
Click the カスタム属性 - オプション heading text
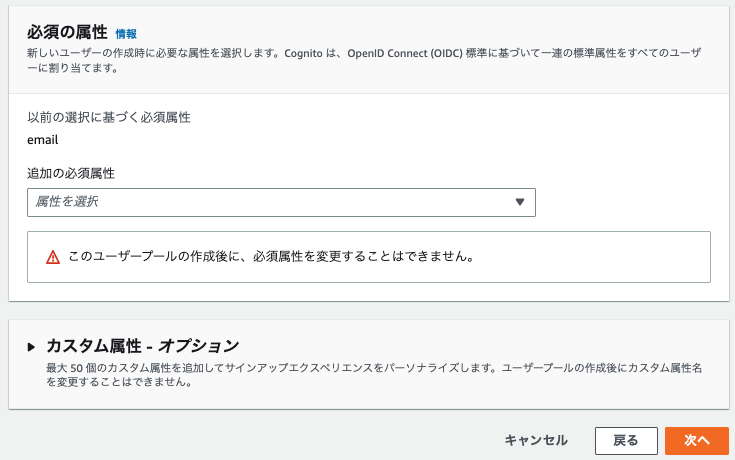pyautogui.click(x=142, y=346)
